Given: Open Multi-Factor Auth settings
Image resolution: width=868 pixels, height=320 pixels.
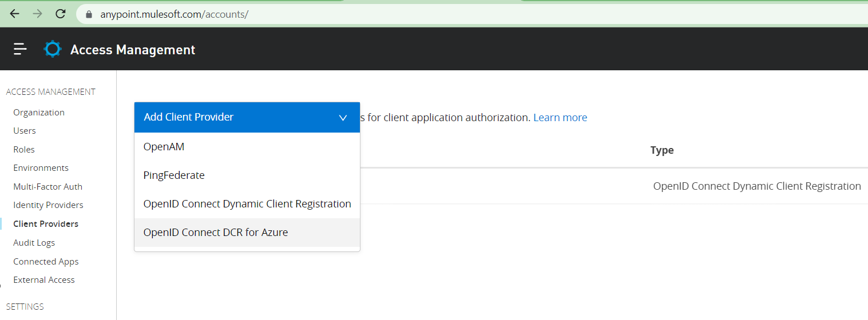Looking at the screenshot, I should click(47, 187).
